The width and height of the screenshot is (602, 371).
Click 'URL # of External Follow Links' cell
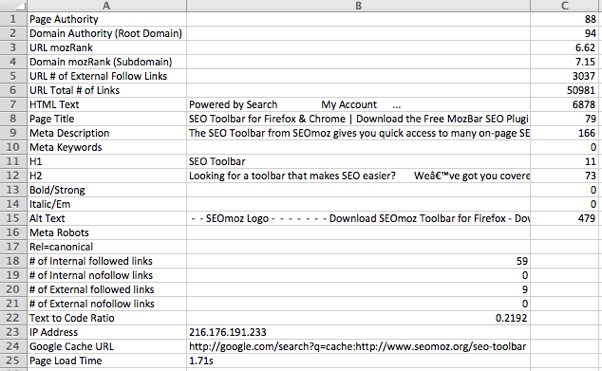(x=107, y=76)
